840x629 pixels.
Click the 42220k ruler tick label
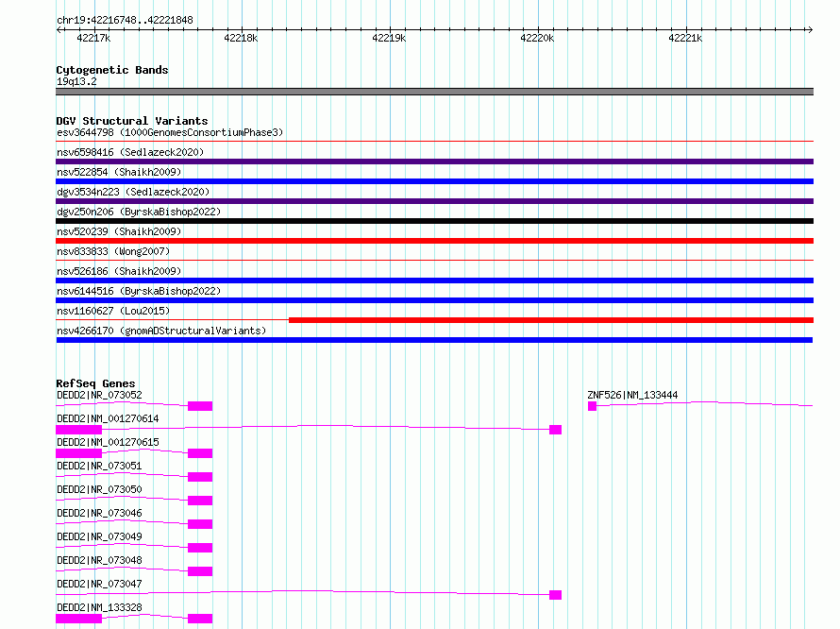[x=537, y=38]
